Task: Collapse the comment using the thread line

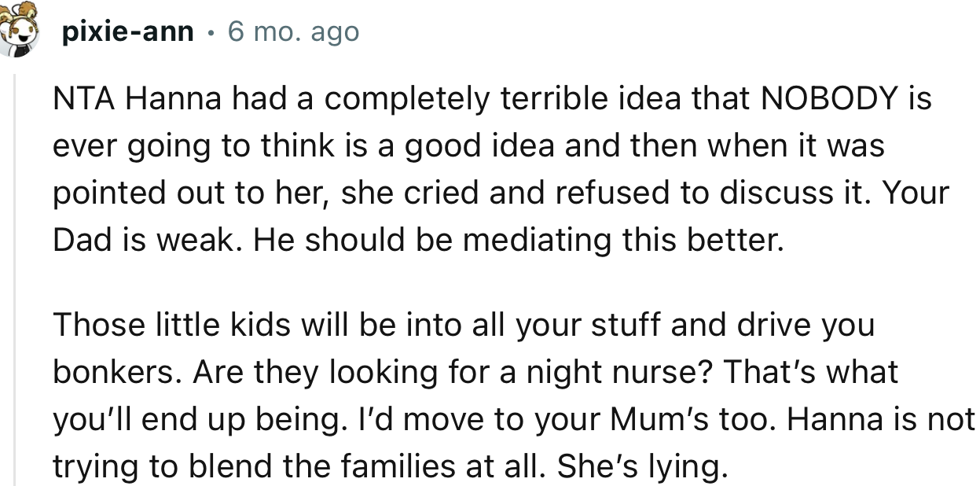Action: coord(13,275)
